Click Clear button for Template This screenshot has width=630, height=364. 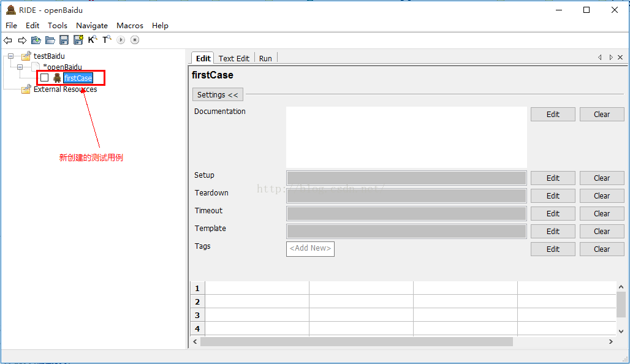(x=602, y=231)
